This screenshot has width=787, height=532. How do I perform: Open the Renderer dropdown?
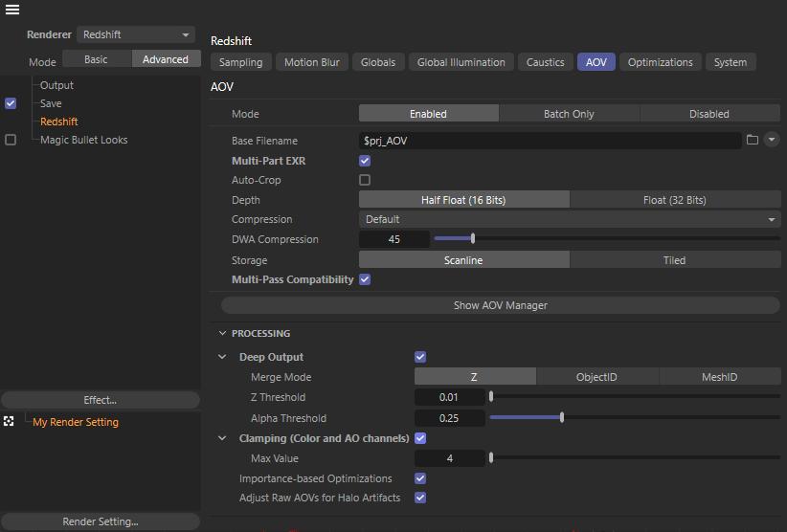coord(135,34)
